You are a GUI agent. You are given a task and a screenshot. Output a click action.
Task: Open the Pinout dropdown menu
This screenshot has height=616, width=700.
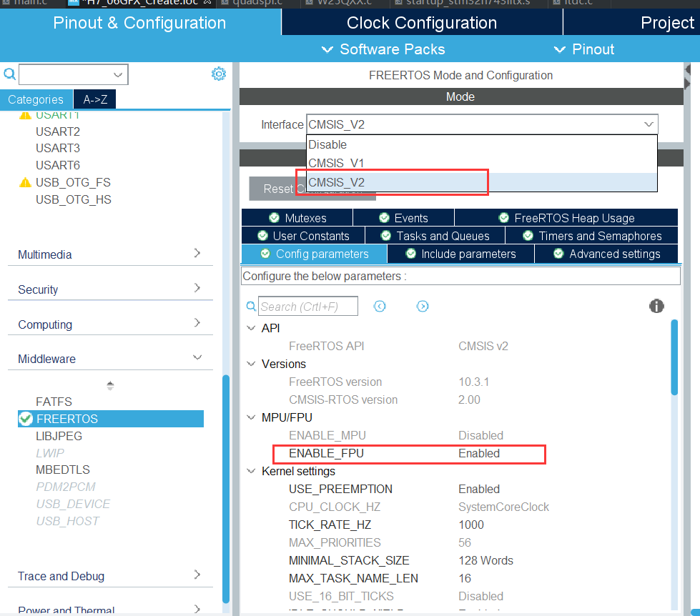click(584, 49)
